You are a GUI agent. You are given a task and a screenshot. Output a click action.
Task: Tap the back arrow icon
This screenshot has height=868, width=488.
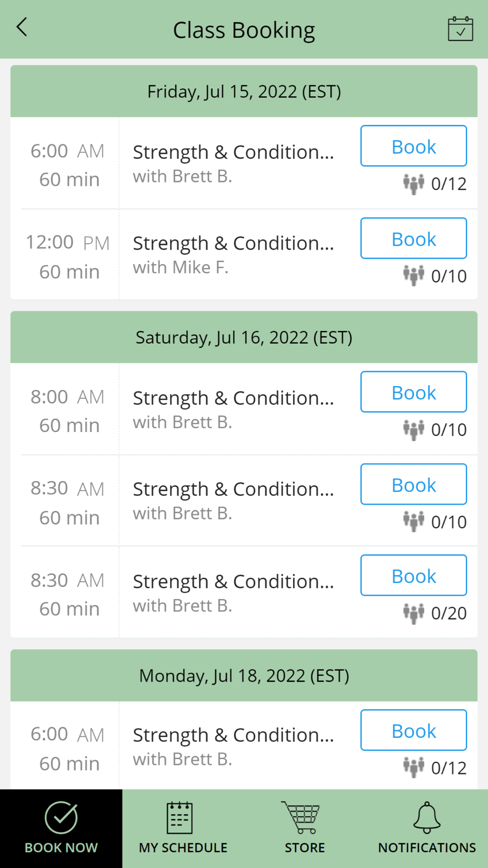coord(22,27)
